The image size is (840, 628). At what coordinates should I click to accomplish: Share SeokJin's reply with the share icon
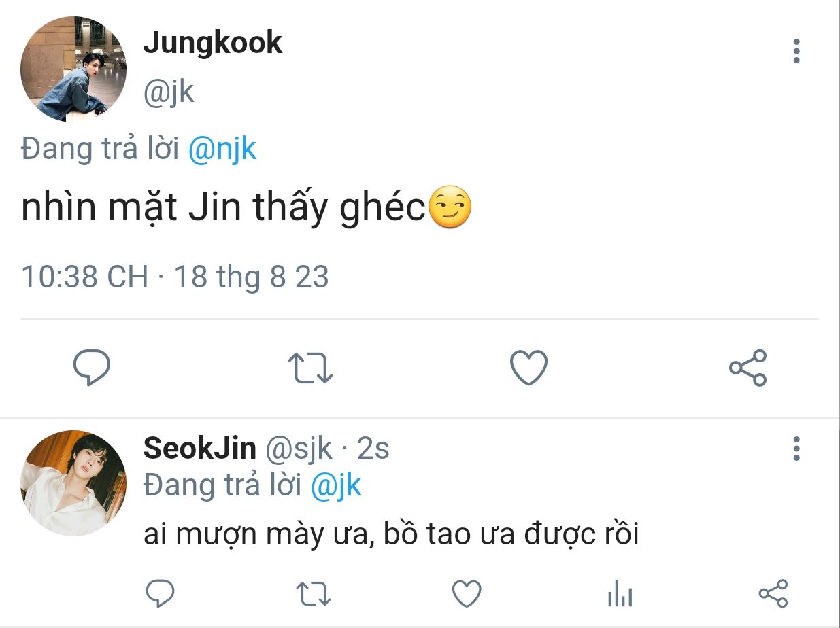pyautogui.click(x=773, y=594)
